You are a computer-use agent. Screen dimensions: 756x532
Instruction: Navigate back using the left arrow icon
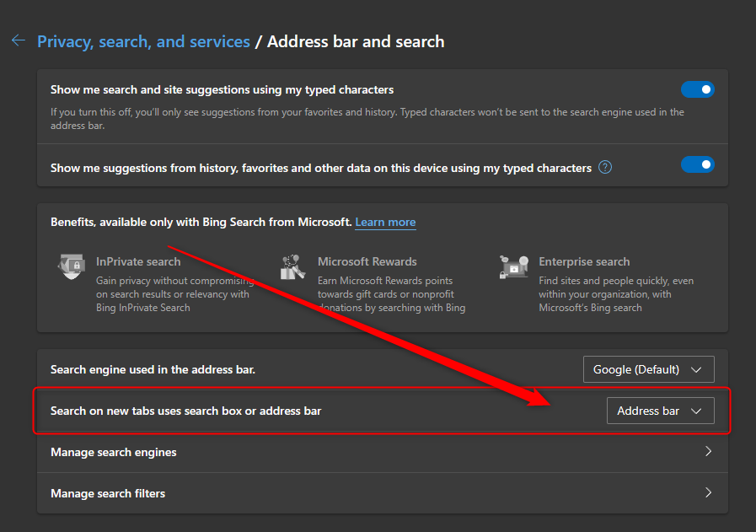point(19,40)
